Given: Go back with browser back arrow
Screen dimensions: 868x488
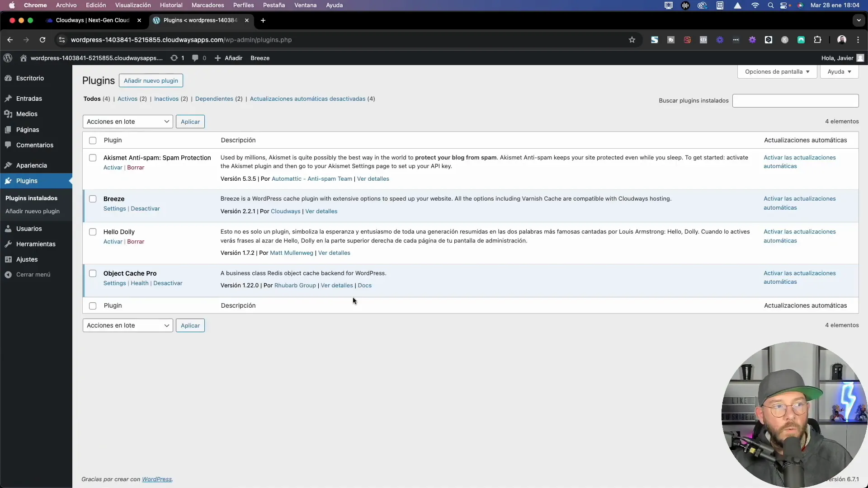Looking at the screenshot, I should click(x=10, y=40).
